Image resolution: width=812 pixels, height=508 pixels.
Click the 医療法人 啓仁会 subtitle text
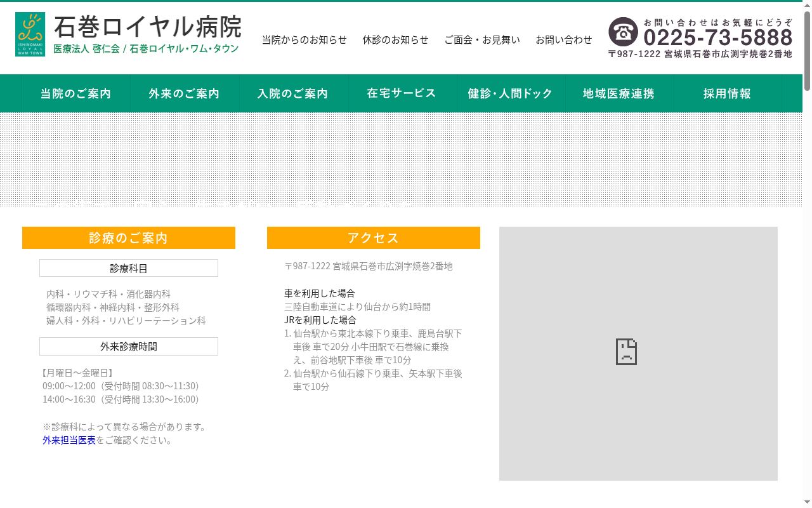coord(86,49)
